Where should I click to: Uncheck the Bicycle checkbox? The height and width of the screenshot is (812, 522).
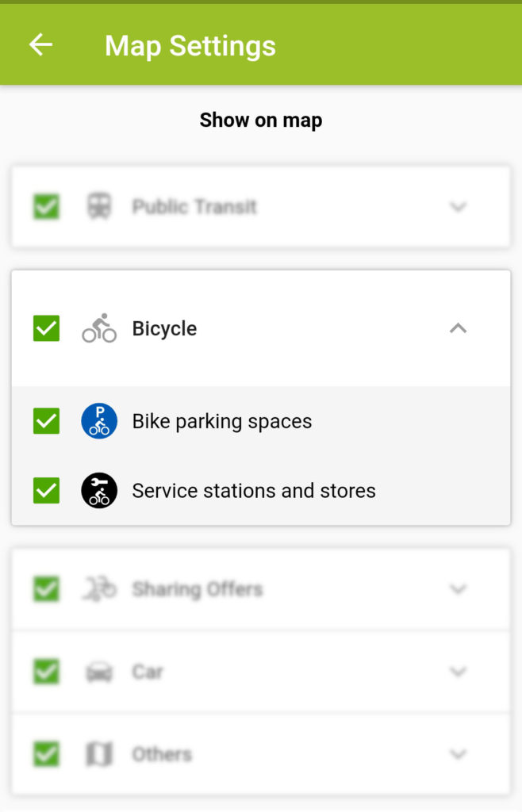click(47, 328)
